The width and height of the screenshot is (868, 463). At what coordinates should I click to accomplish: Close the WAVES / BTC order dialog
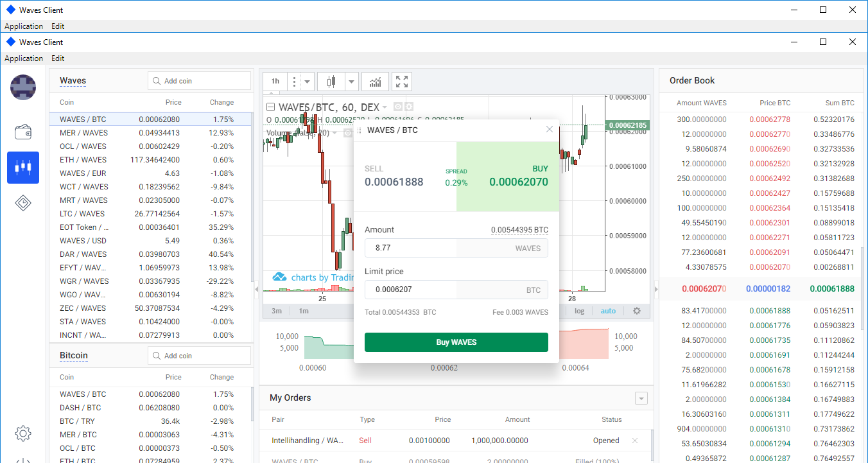[550, 129]
